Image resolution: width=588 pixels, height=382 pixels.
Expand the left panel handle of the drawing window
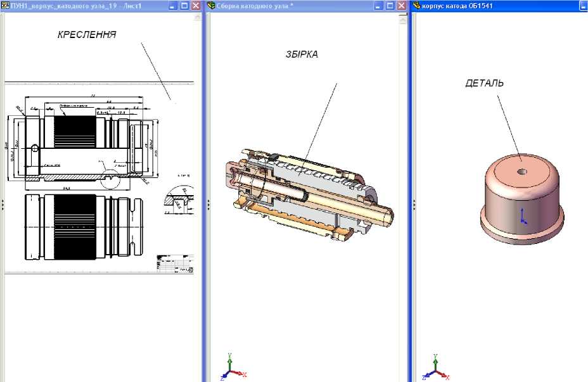[x=2, y=203]
